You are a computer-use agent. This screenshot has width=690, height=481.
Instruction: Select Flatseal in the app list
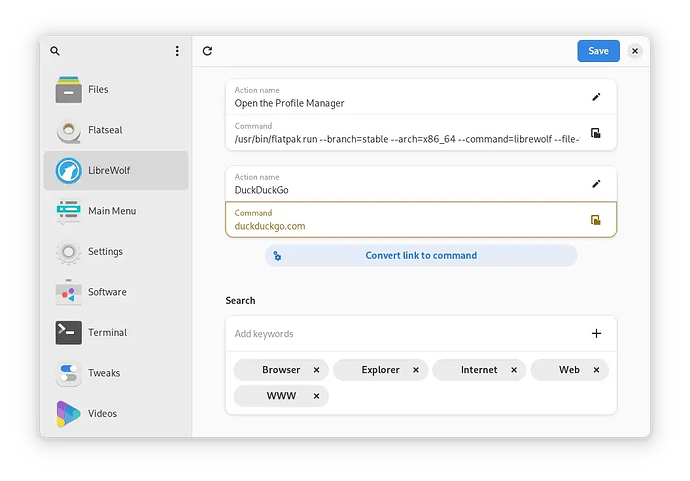point(116,130)
